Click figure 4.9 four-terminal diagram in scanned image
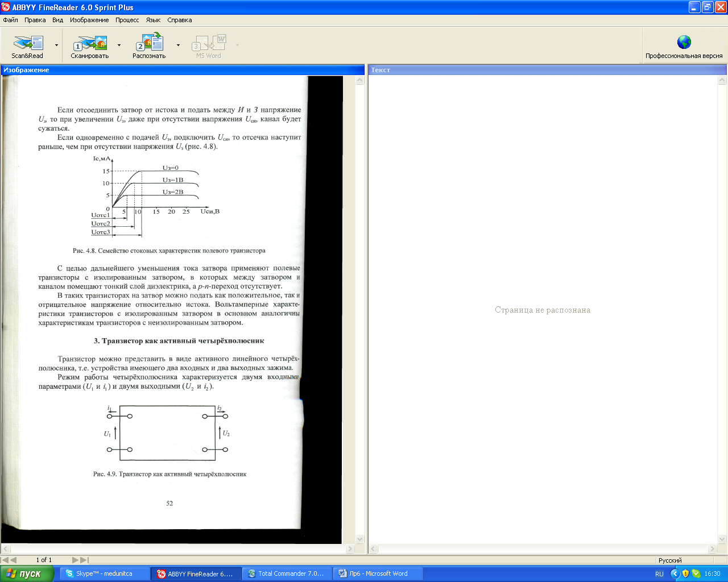 (x=168, y=432)
